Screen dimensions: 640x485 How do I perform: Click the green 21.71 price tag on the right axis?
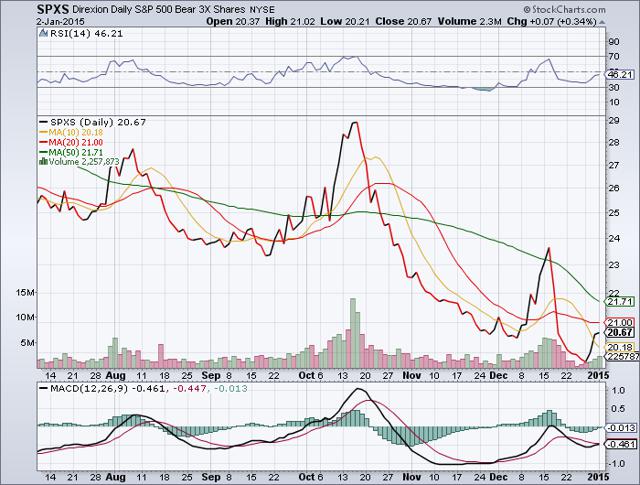(x=620, y=302)
